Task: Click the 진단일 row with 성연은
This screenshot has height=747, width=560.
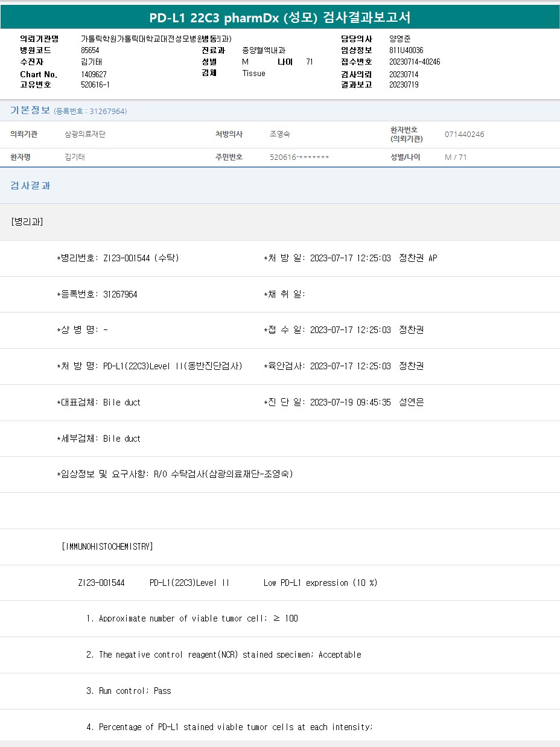Action: click(344, 402)
